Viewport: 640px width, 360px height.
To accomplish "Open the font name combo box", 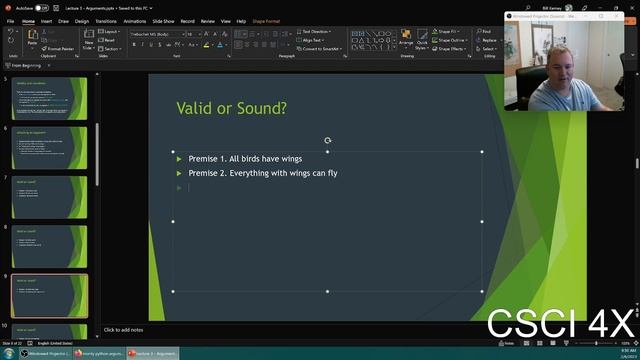I will 158,34.
